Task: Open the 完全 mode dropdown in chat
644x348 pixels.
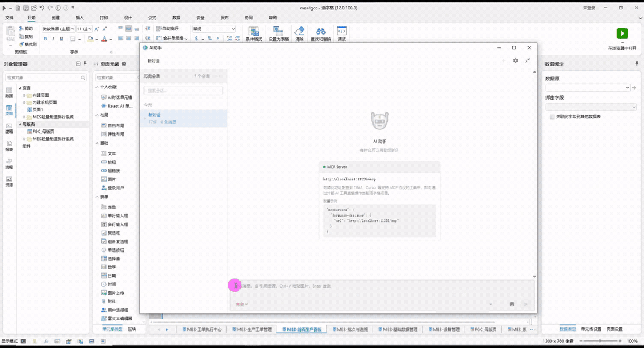Action: [x=241, y=305]
